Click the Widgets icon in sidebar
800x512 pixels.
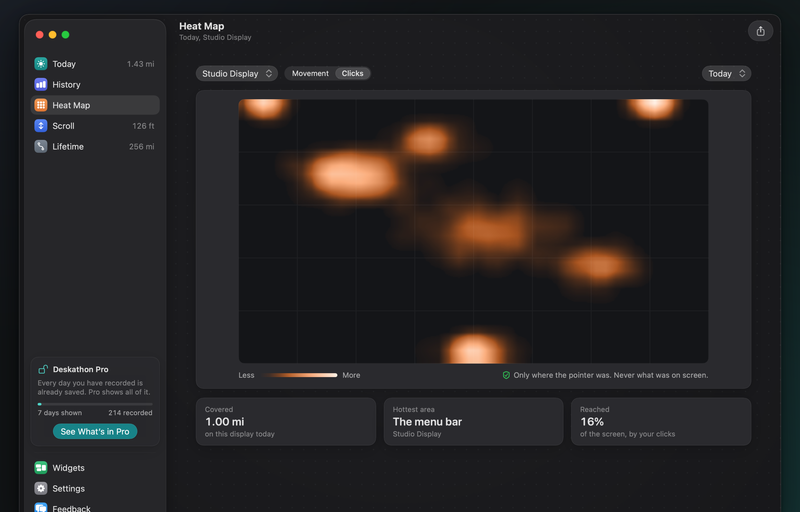41,468
